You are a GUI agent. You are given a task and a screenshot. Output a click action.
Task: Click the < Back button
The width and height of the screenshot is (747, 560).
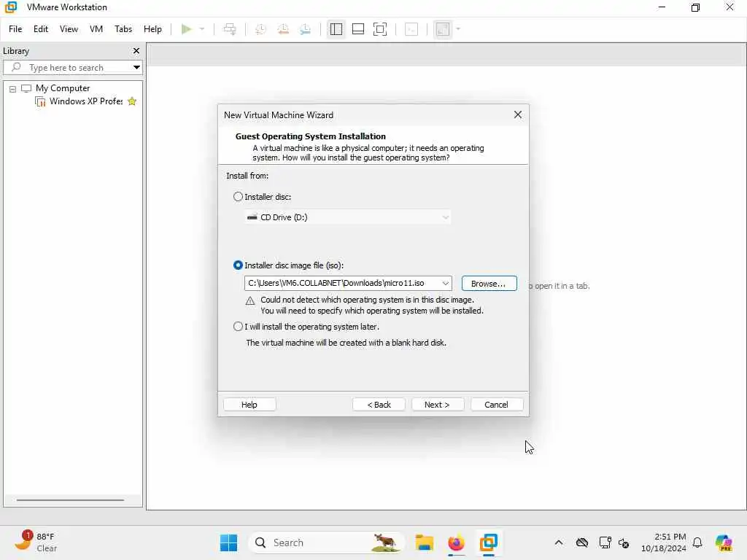pyautogui.click(x=379, y=405)
